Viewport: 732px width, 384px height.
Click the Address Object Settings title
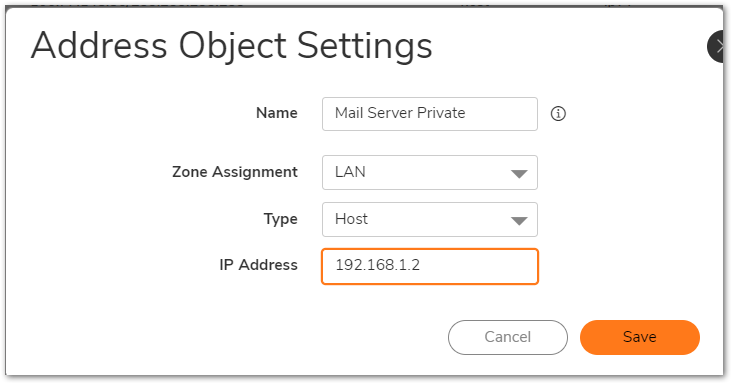(x=232, y=46)
